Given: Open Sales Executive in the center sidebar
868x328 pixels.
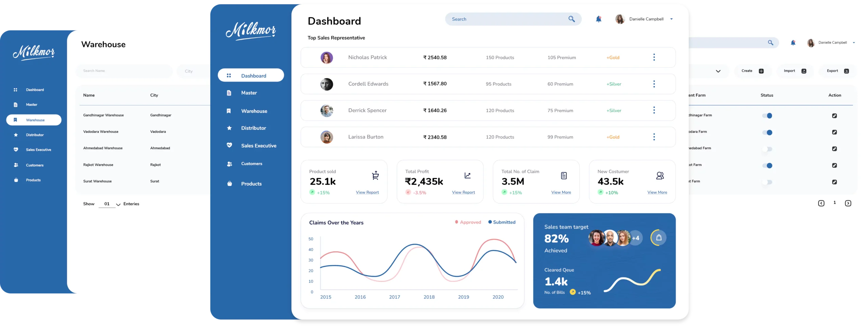Looking at the screenshot, I should point(258,146).
